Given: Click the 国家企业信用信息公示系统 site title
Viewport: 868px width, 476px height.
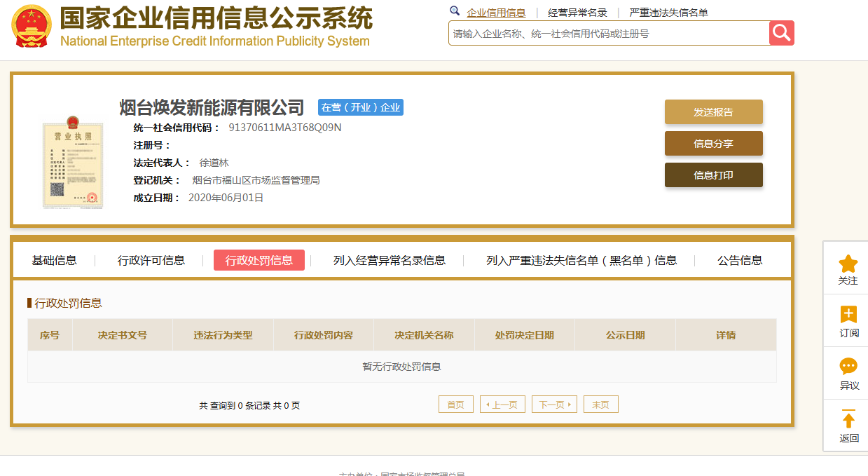Looking at the screenshot, I should (216, 18).
